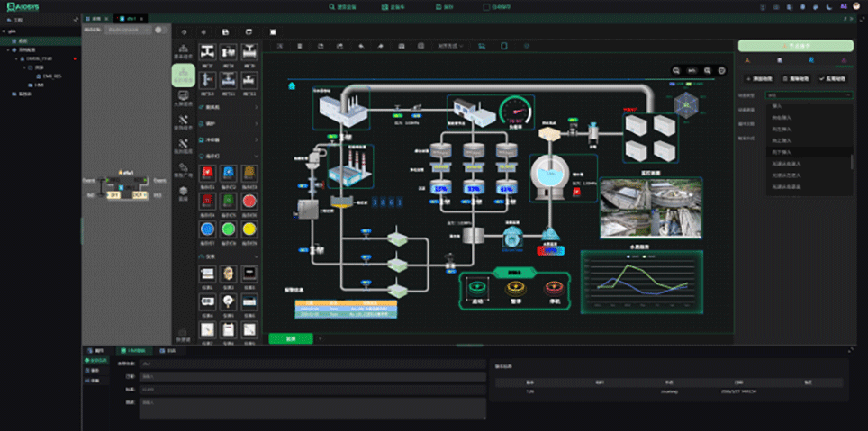
Task: Click the redo arrow in canvas toolbar
Action: 381,46
